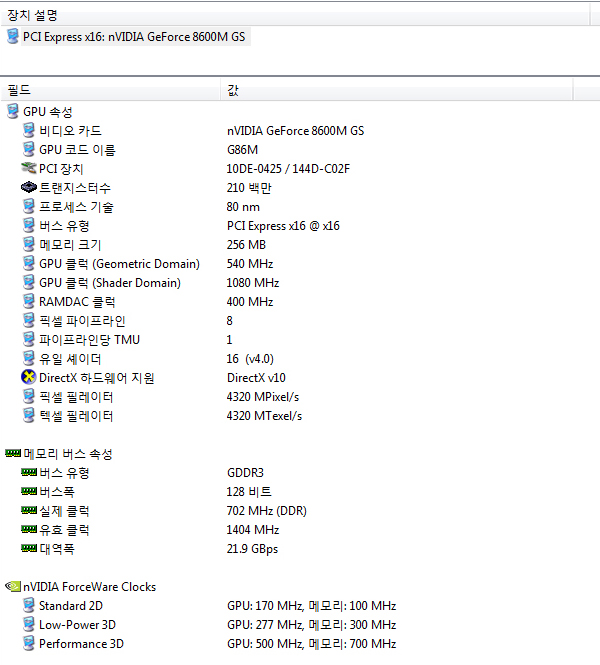
Task: Select the nVIDIA ForceWare Clocks group label
Action: click(x=89, y=587)
